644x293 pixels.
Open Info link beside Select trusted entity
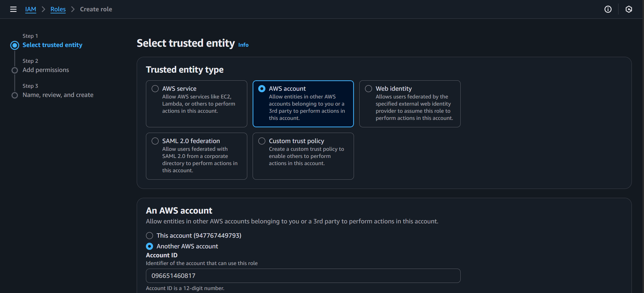pos(243,45)
